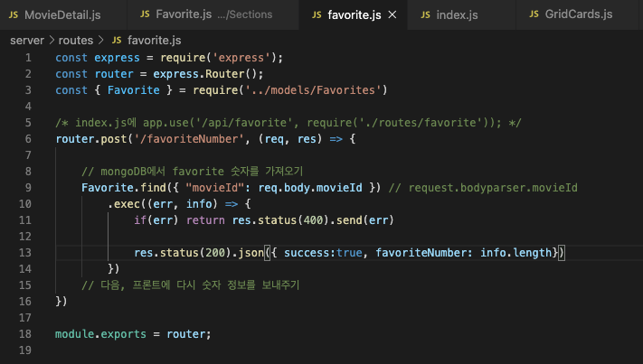The height and width of the screenshot is (364, 643).
Task: Click line number 6 in gutter
Action: click(28, 139)
